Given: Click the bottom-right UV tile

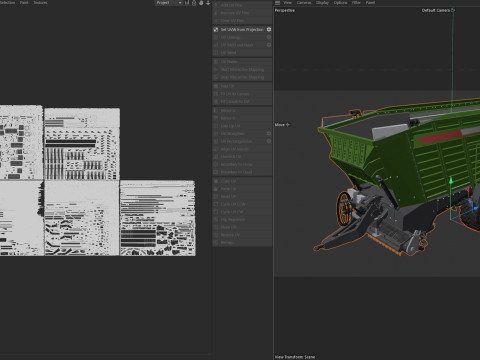Looking at the screenshot, I should [x=158, y=218].
